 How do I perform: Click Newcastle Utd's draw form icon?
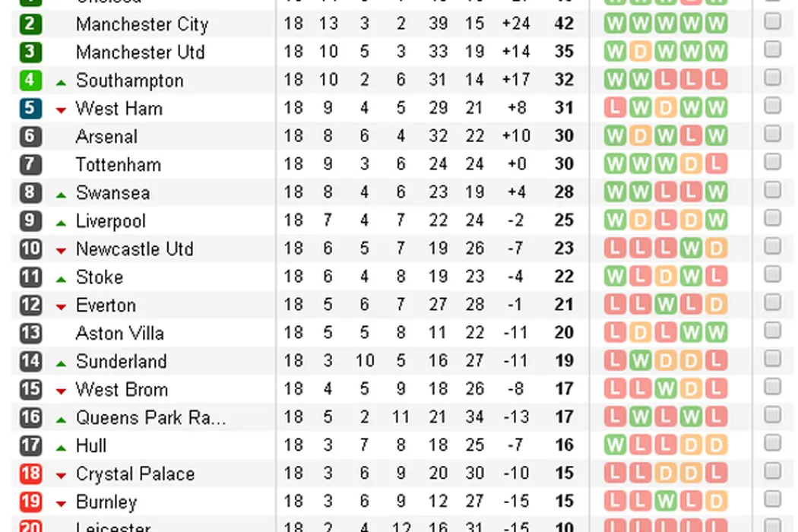[716, 249]
